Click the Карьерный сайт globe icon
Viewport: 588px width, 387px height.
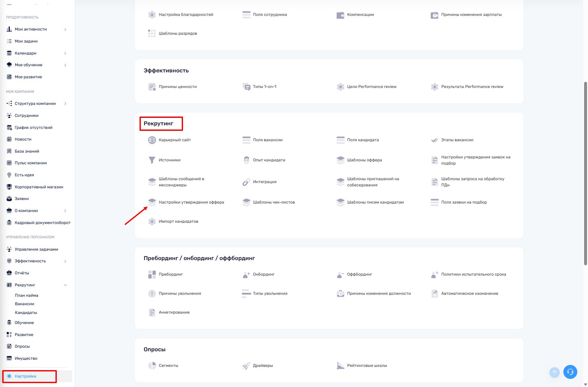point(152,140)
